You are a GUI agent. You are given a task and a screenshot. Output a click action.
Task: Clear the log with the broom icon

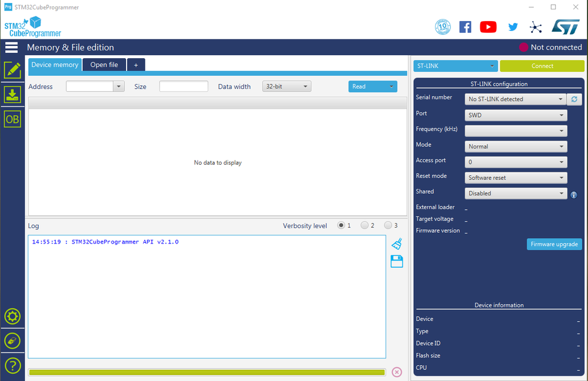[397, 244]
